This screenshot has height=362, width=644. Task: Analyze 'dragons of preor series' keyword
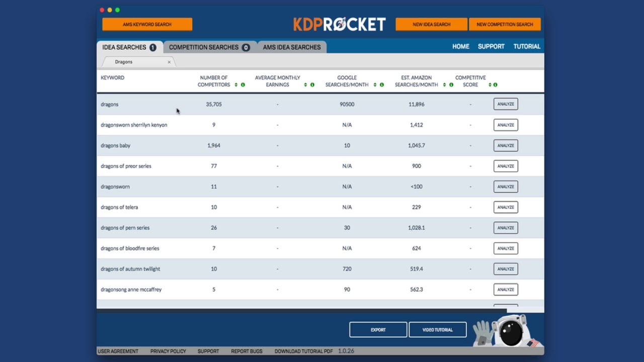click(x=506, y=166)
